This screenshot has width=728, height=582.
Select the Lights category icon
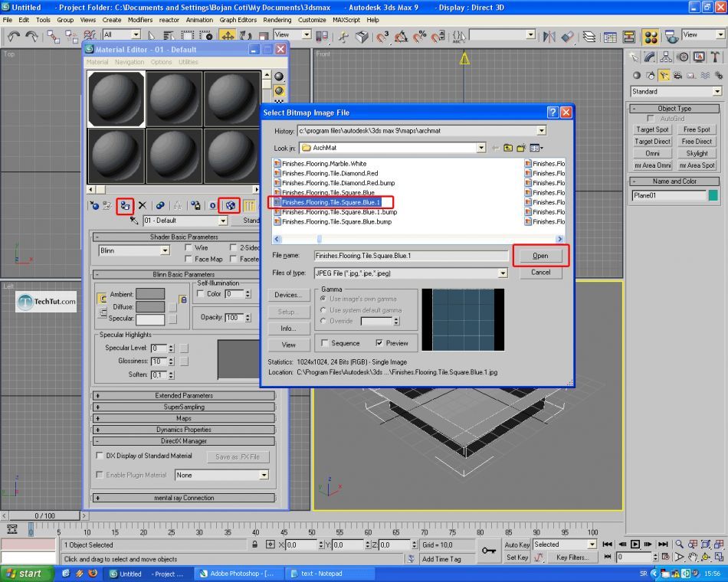pos(664,75)
